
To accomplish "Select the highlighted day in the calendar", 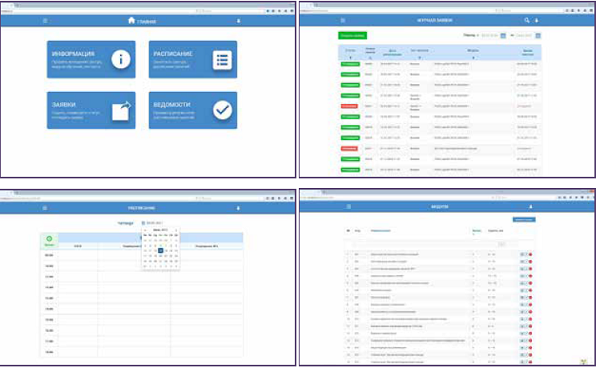I will [161, 251].
